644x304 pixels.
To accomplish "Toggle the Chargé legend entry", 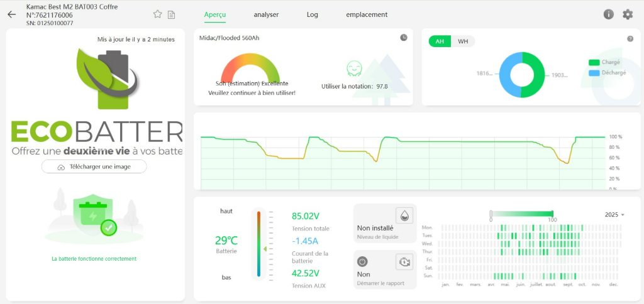I will (x=604, y=62).
